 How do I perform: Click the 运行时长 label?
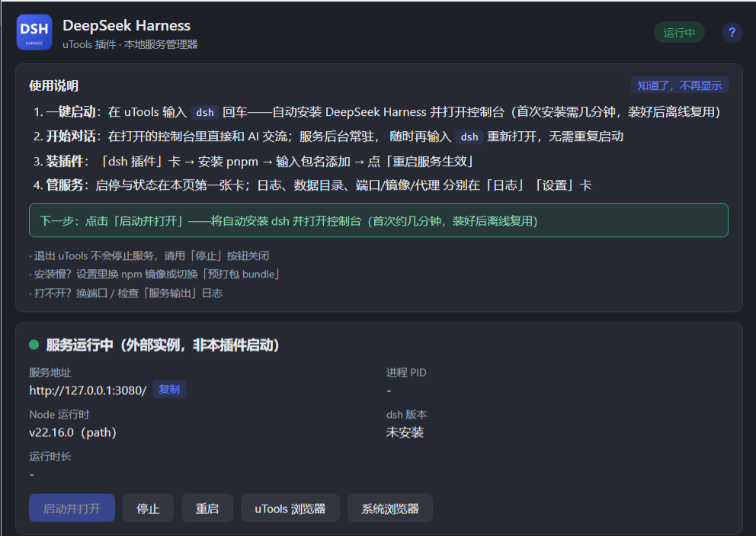coord(50,457)
